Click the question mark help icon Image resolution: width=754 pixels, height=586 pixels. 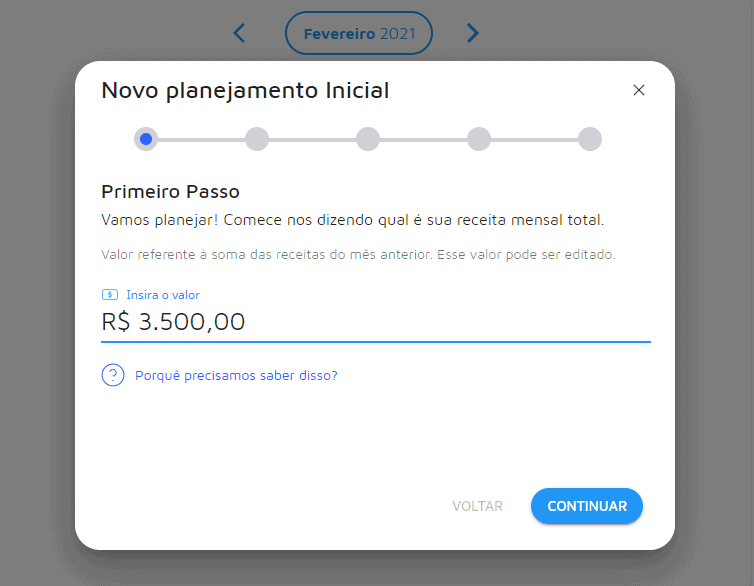[113, 376]
